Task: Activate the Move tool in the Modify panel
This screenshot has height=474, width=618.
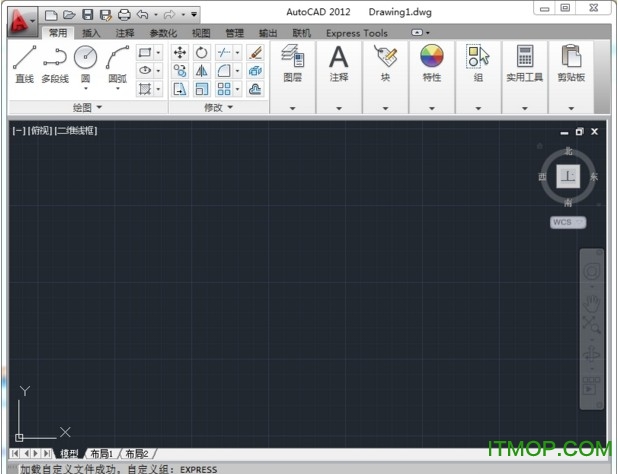Action: [x=180, y=53]
